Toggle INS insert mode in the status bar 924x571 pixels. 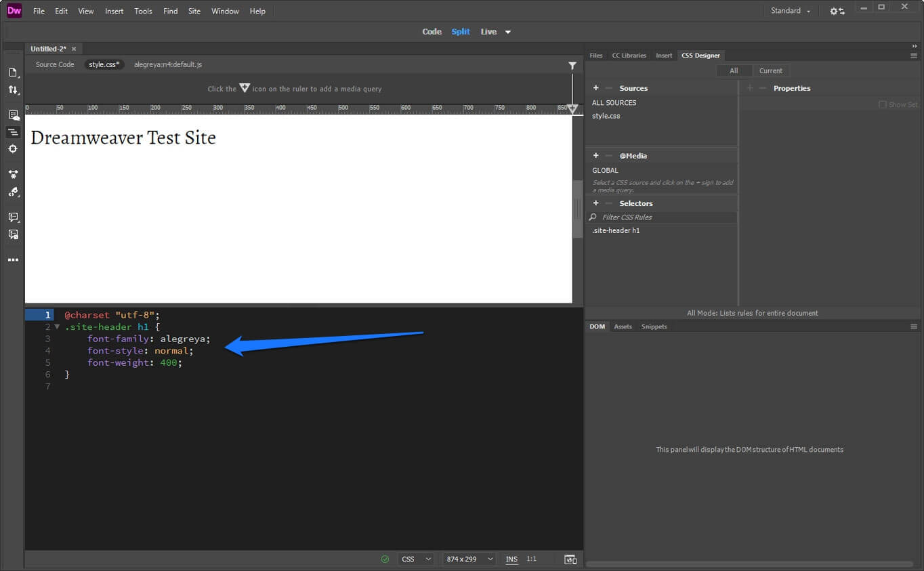coord(511,559)
